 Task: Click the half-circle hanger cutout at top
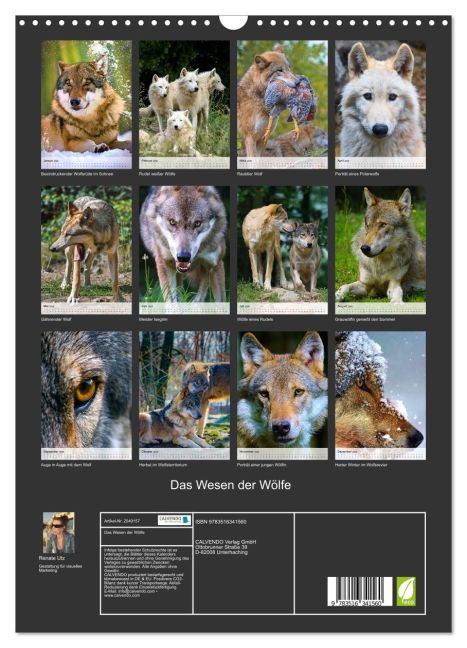coord(234,22)
